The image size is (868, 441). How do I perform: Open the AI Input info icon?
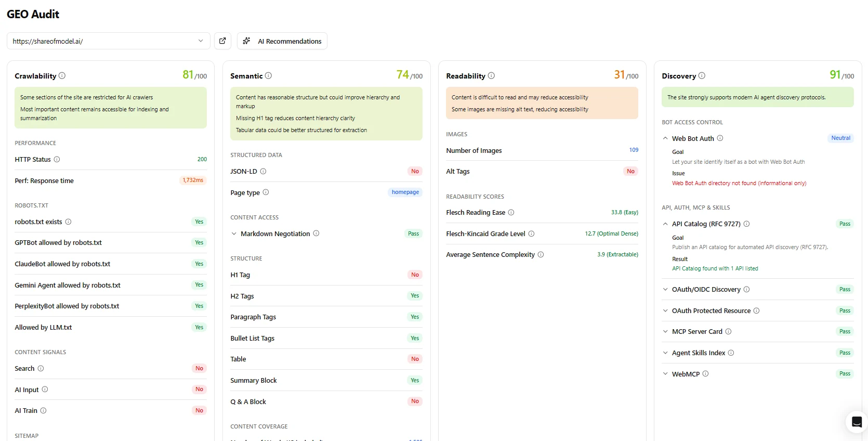pos(45,390)
